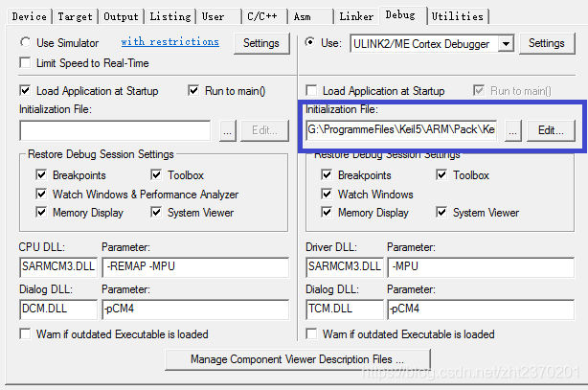This screenshot has height=390, width=588.
Task: Toggle debugger Memory Display checkbox
Action: click(x=327, y=212)
